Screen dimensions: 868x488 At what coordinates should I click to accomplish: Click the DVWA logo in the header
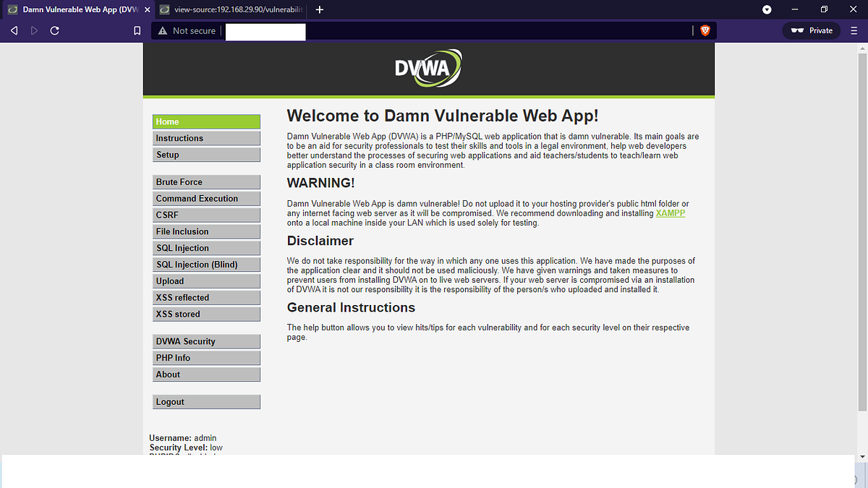tap(428, 68)
